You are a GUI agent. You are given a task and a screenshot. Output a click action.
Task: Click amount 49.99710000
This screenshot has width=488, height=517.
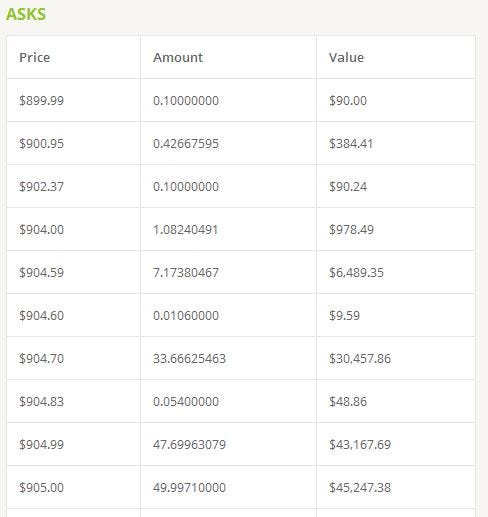tap(189, 487)
